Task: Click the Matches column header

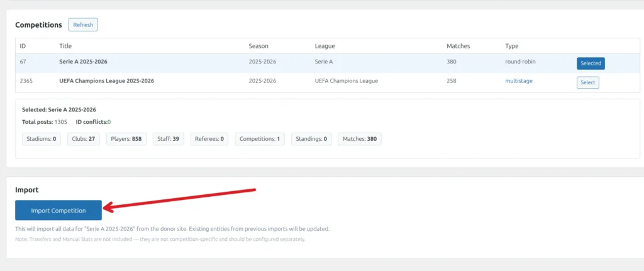Action: click(x=458, y=46)
